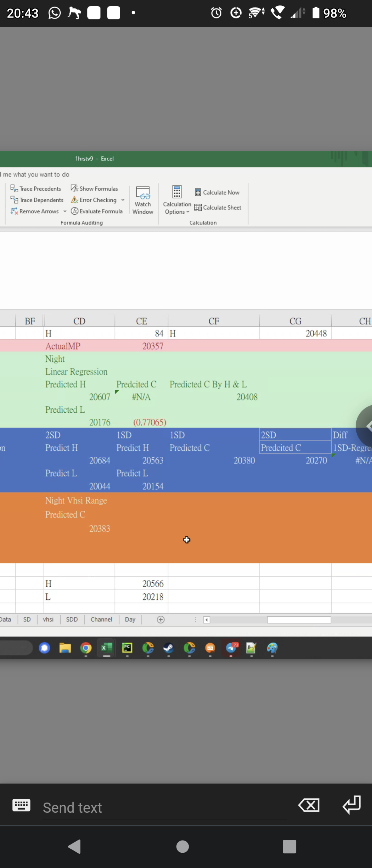The height and width of the screenshot is (868, 372).
Task: Add a new sheet with plus button
Action: [x=161, y=620]
